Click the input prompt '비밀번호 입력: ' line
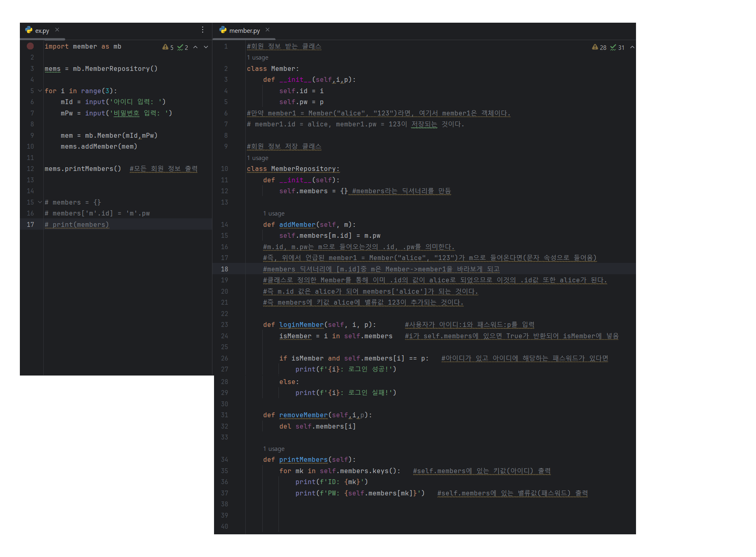The height and width of the screenshot is (557, 756). (x=117, y=113)
